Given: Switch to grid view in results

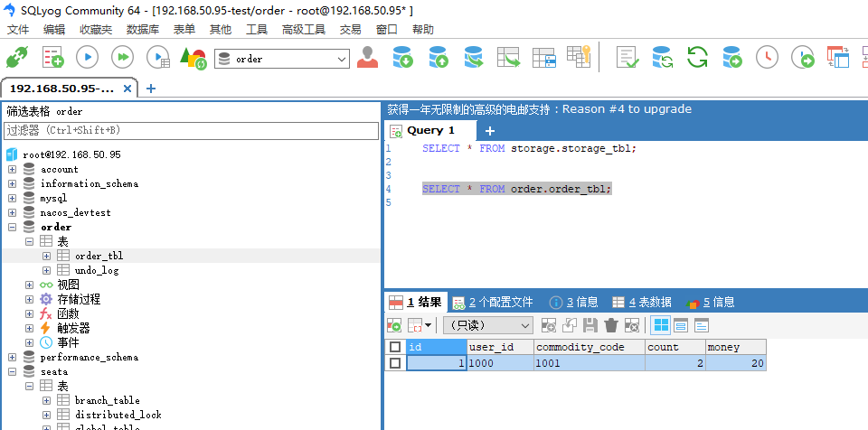Looking at the screenshot, I should [660, 325].
